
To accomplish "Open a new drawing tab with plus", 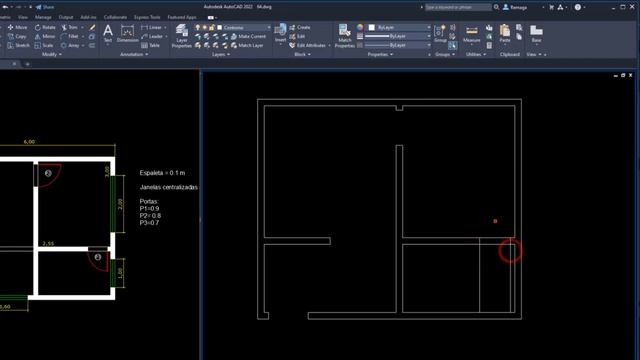I will tap(27, 64).
